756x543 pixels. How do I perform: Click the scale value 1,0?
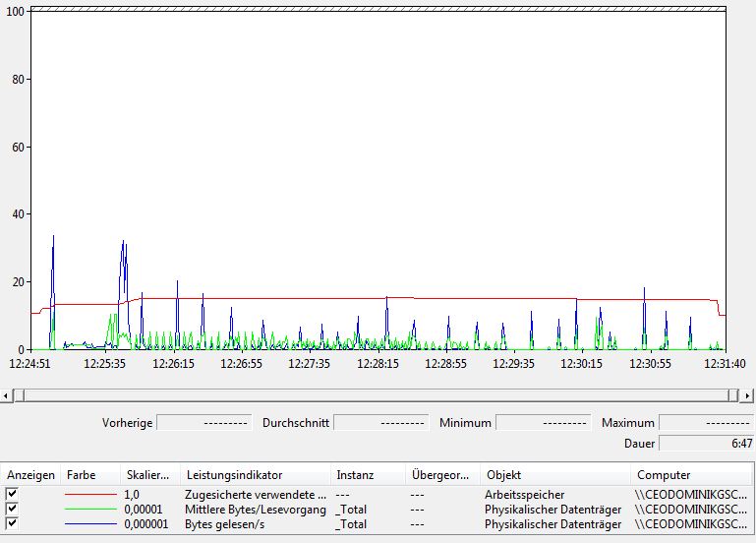click(132, 494)
